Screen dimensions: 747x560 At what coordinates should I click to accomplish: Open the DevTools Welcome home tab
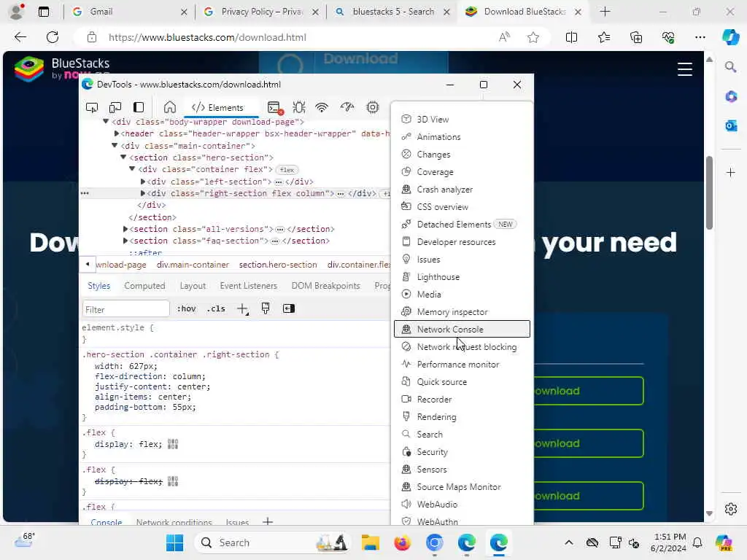[x=170, y=108]
